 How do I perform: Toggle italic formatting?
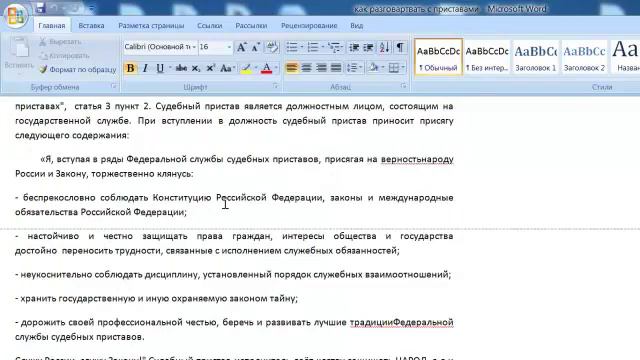click(x=145, y=68)
